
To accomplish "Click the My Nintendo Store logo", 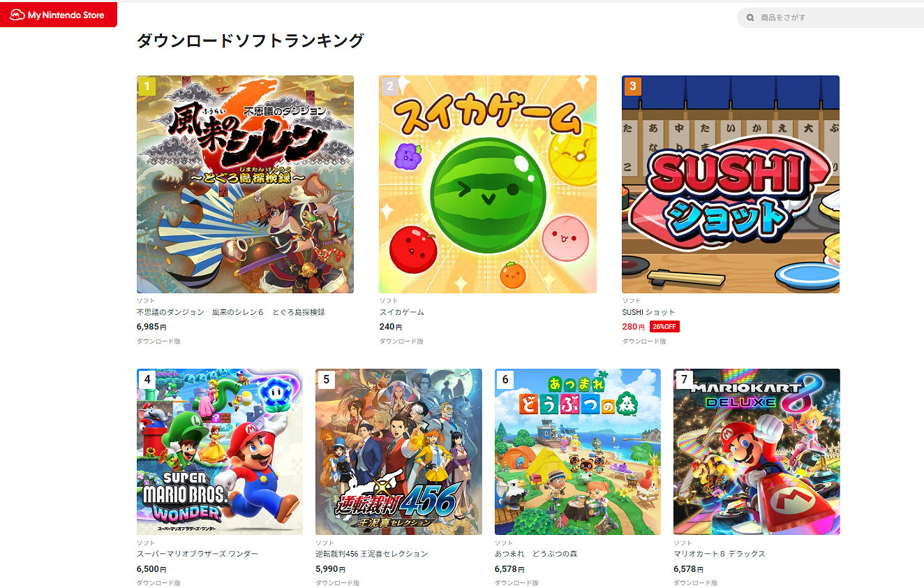I will (58, 14).
